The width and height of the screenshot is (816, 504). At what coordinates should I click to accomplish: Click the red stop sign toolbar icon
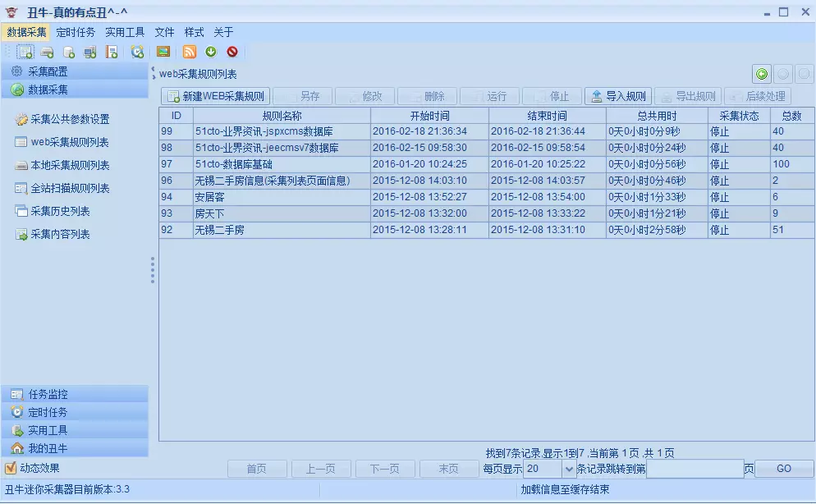coord(232,52)
